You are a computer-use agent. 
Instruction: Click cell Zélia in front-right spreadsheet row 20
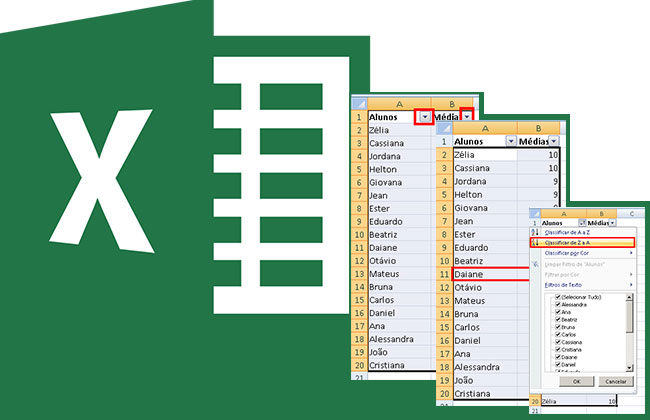pos(563,401)
